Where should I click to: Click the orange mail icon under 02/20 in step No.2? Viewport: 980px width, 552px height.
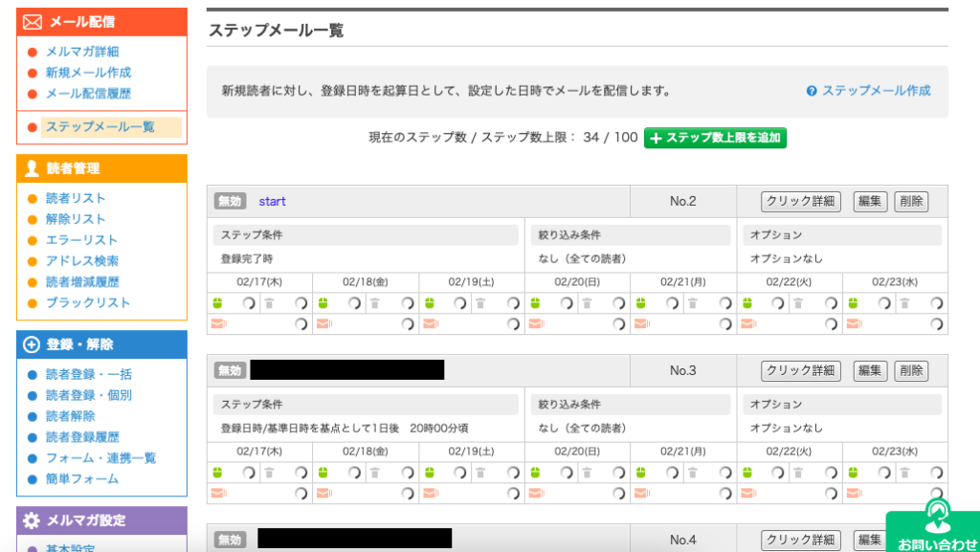535,324
